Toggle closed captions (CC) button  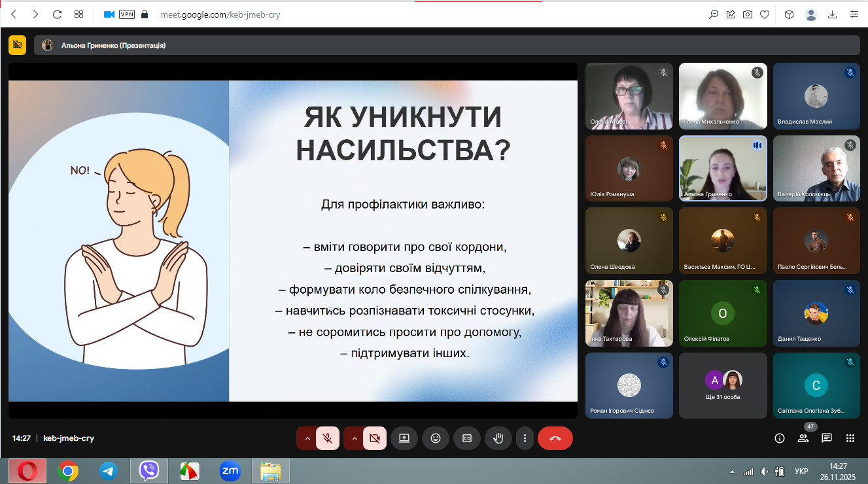(x=467, y=438)
